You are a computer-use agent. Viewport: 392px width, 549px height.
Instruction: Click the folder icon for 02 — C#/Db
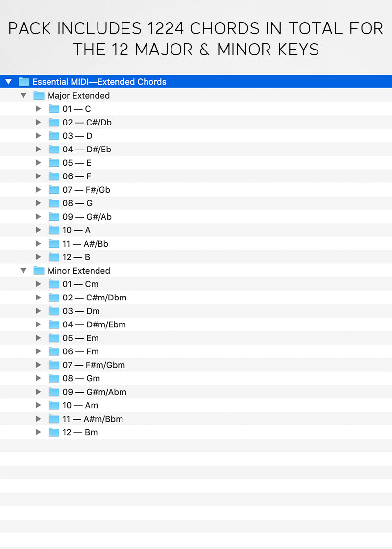(53, 122)
